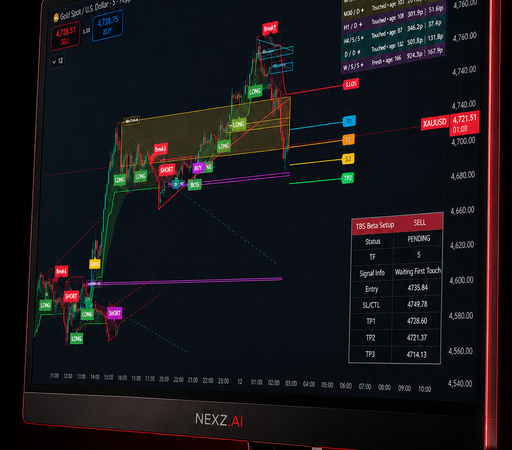512x450 pixels.
Task: Click the 23:00 time axis label
Action: pos(223,381)
